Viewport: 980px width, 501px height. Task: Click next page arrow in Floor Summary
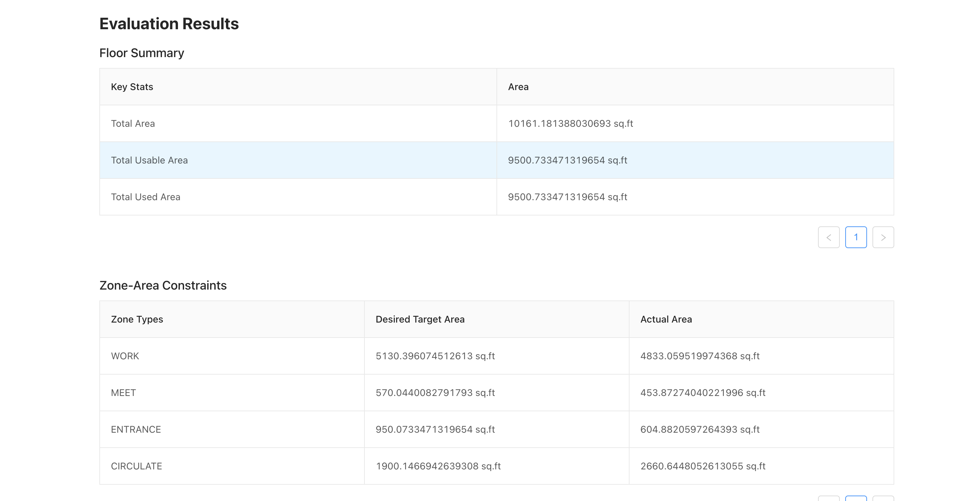click(x=883, y=237)
